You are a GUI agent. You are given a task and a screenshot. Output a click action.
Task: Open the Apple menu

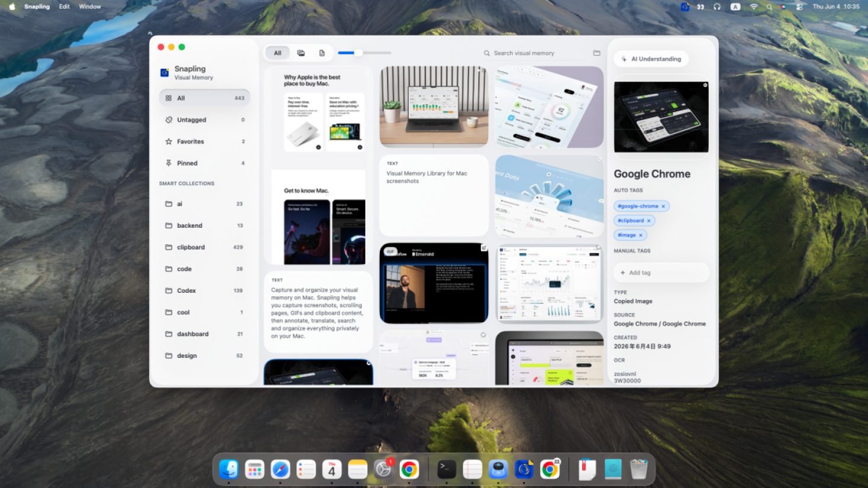click(x=12, y=7)
